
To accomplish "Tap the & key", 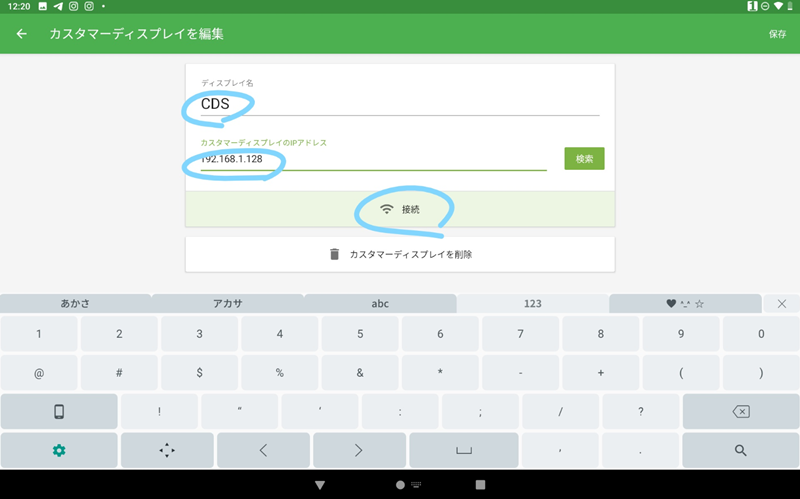I will click(x=360, y=373).
